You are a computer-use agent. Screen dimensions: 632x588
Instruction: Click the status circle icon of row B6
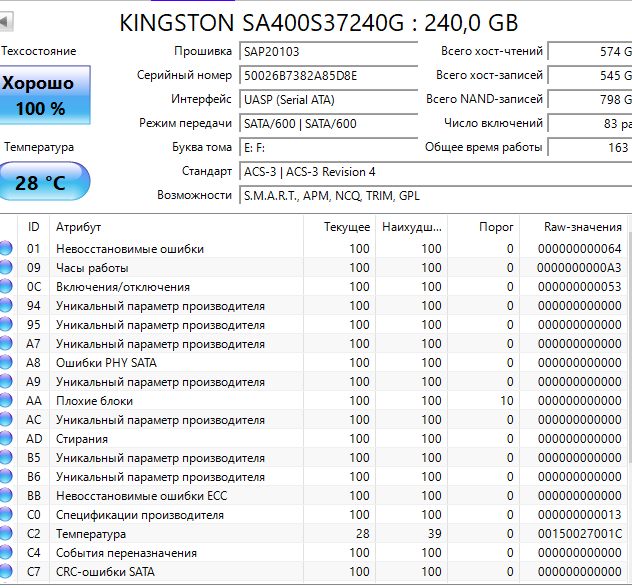[x=6, y=476]
